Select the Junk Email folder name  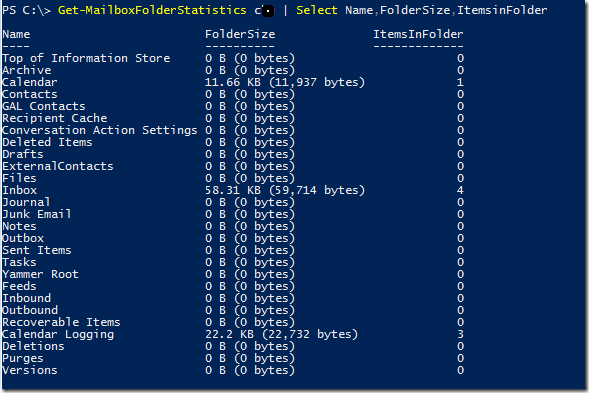(x=37, y=214)
